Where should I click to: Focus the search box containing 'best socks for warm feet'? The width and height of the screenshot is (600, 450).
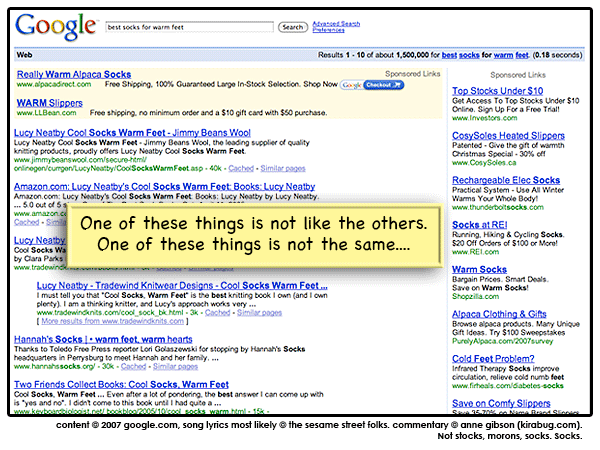[189, 27]
